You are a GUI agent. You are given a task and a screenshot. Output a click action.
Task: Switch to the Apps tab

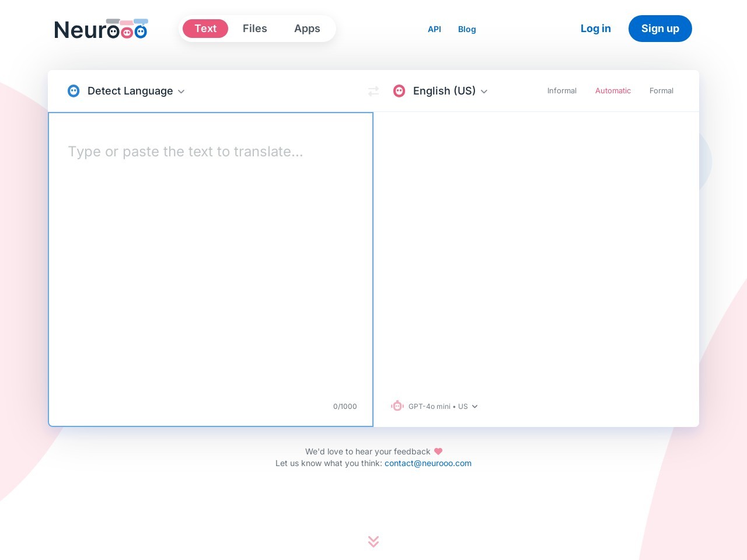point(307,29)
